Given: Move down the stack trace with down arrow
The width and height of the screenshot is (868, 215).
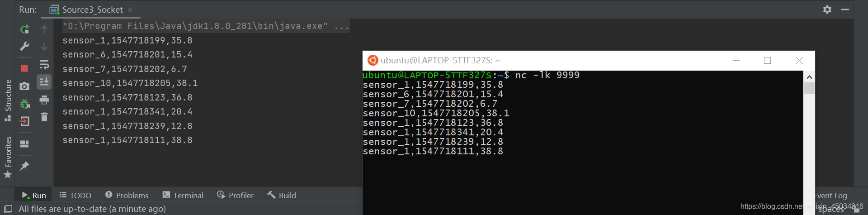Looking at the screenshot, I should tap(44, 47).
